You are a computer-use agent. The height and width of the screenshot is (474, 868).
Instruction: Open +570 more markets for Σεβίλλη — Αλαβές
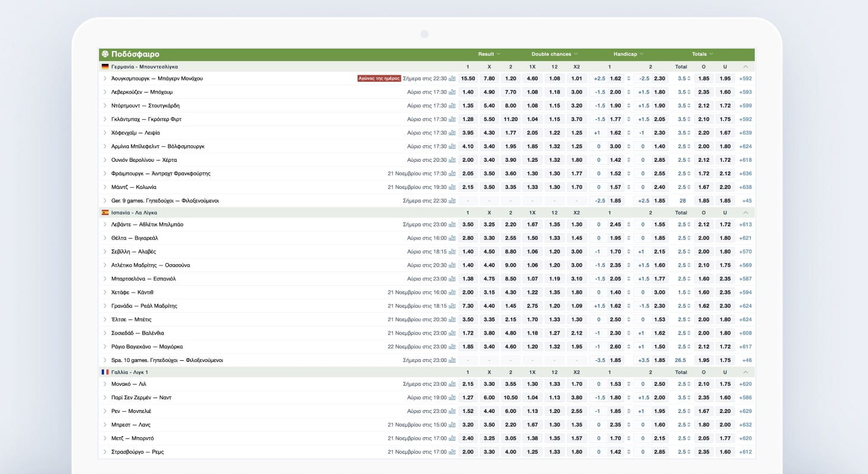[x=745, y=252]
